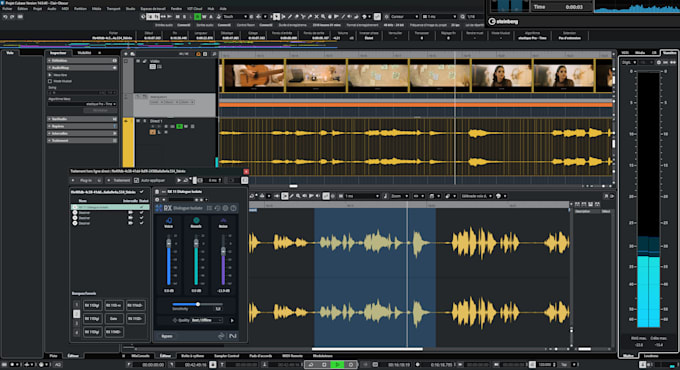The image size is (680, 370).
Task: Select the Zoom magnifier tool
Action: click(x=323, y=16)
